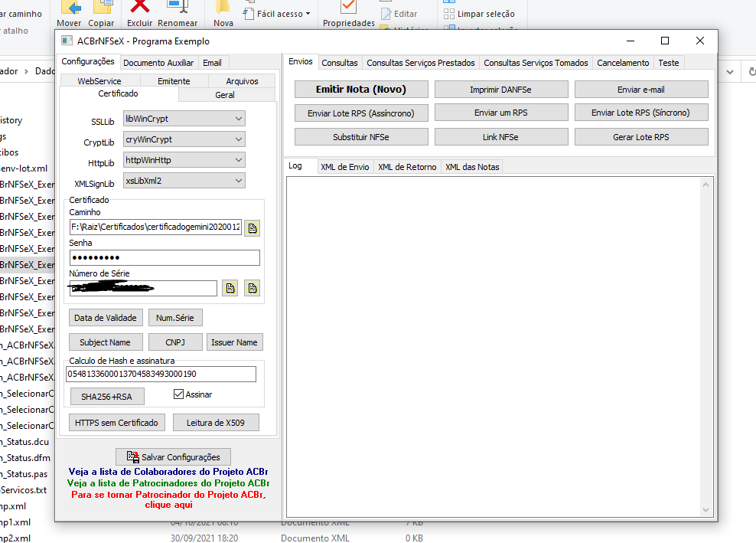This screenshot has height=543, width=756.
Task: Open the XMLSignLib dropdown
Action: click(184, 181)
